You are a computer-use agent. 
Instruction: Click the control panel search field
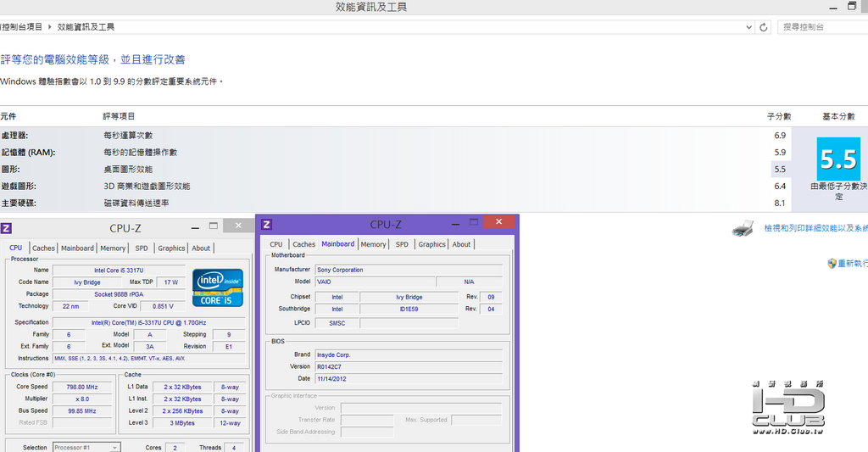tap(822, 26)
